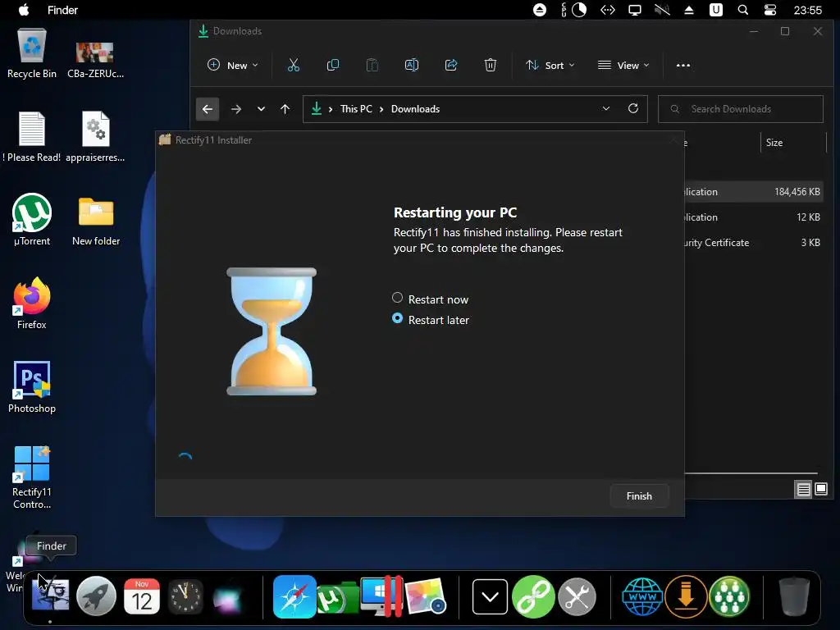Click This PC in the address breadcrumb
This screenshot has height=630, width=840.
pos(356,109)
